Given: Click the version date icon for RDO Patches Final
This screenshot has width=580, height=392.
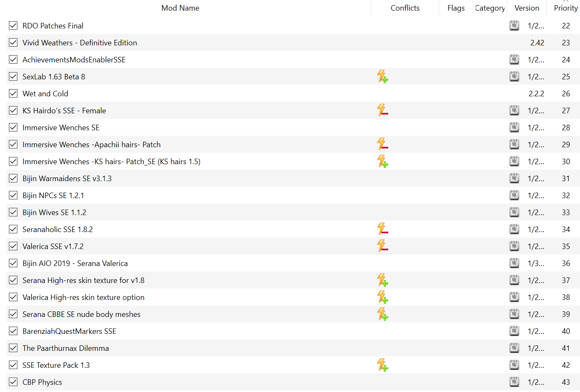Looking at the screenshot, I should click(514, 25).
